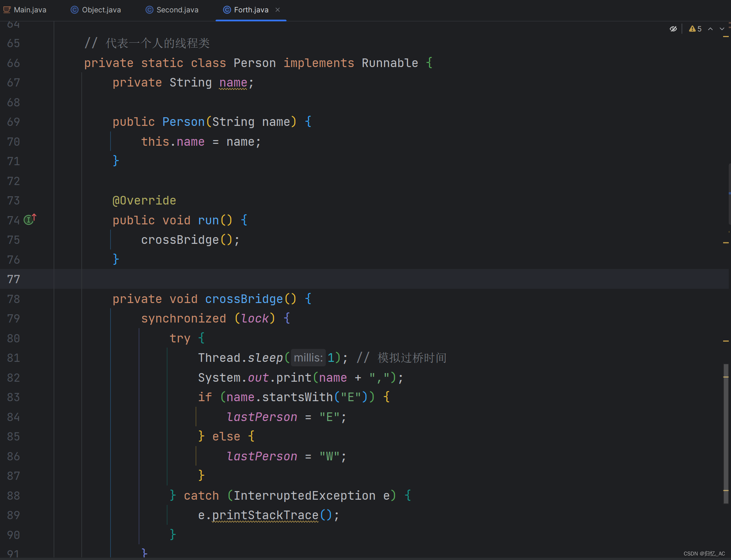Viewport: 731px width, 560px height.
Task: Click the crossBridge method name on line 78
Action: [x=244, y=299]
